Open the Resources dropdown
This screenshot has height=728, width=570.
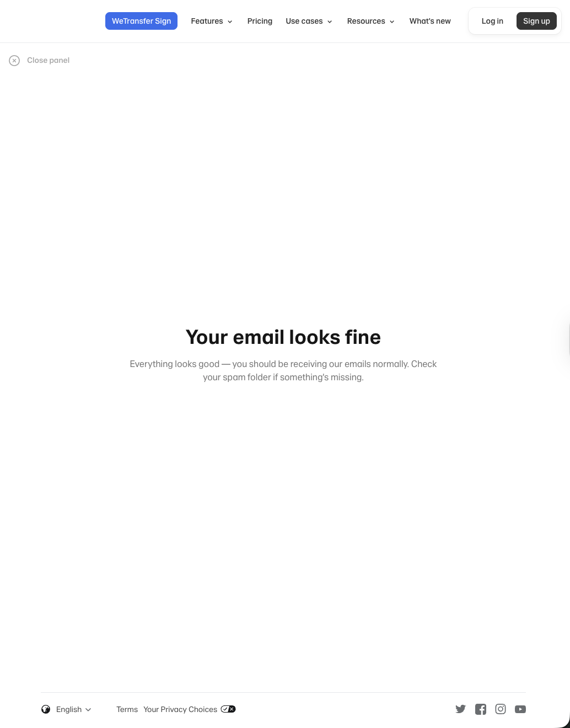pyautogui.click(x=370, y=21)
